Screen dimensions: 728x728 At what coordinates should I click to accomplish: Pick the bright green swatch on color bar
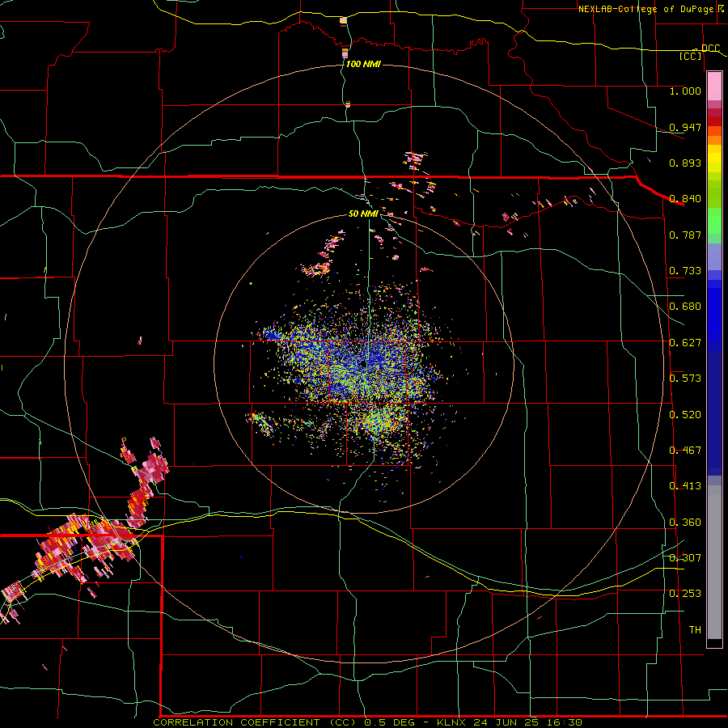(x=714, y=221)
